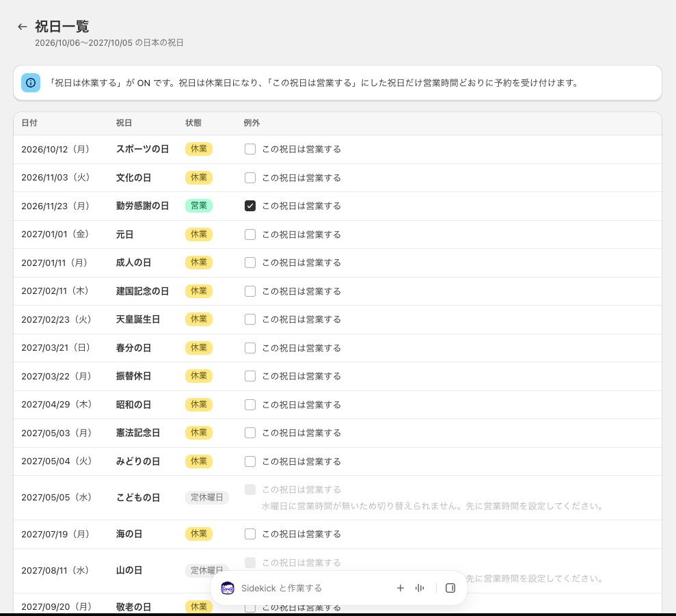This screenshot has width=676, height=616.
Task: Click the 祝日 column header
Action: (124, 123)
